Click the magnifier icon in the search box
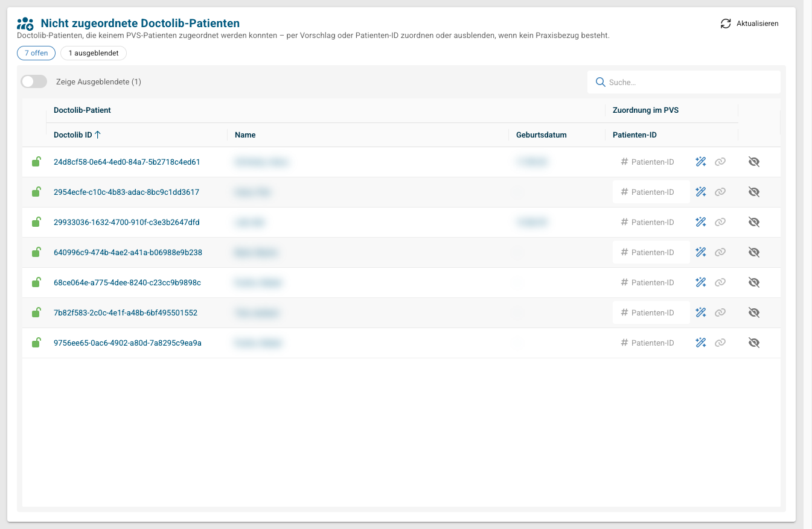 (601, 82)
